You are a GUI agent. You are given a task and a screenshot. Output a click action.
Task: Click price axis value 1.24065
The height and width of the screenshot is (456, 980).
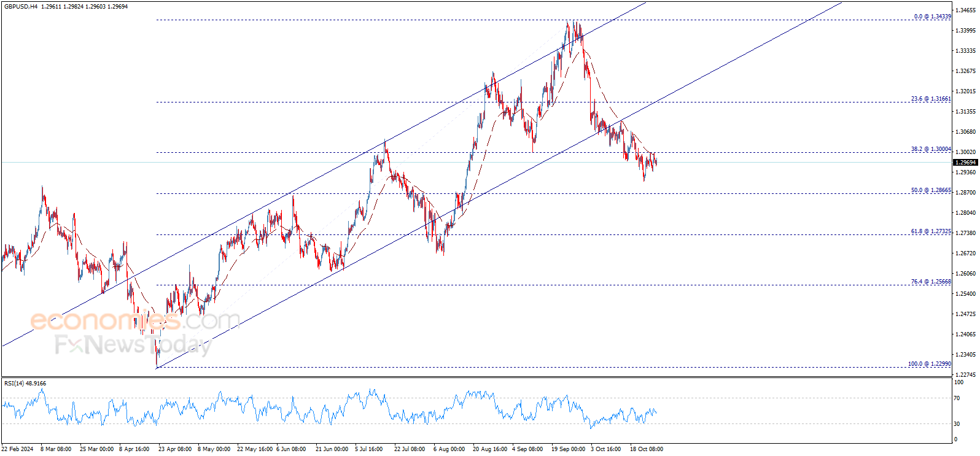[x=966, y=334]
